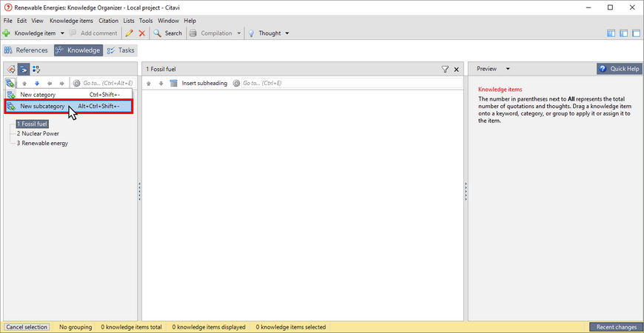Select the 1 Fossil fuel category
The image size is (644, 333).
pos(32,124)
